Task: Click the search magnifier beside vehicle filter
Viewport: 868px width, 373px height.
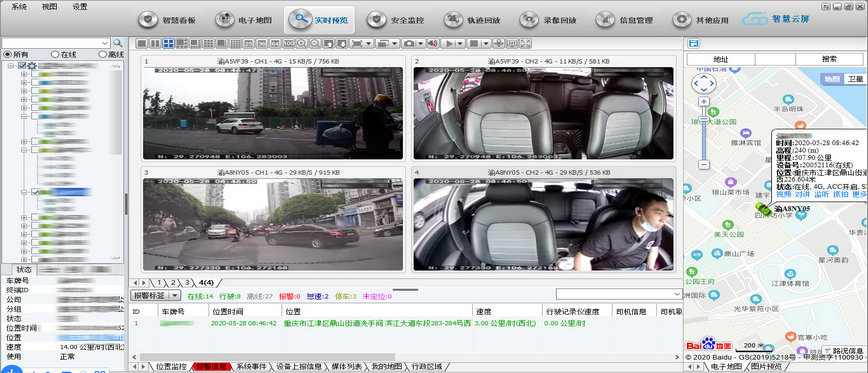Action: (118, 43)
